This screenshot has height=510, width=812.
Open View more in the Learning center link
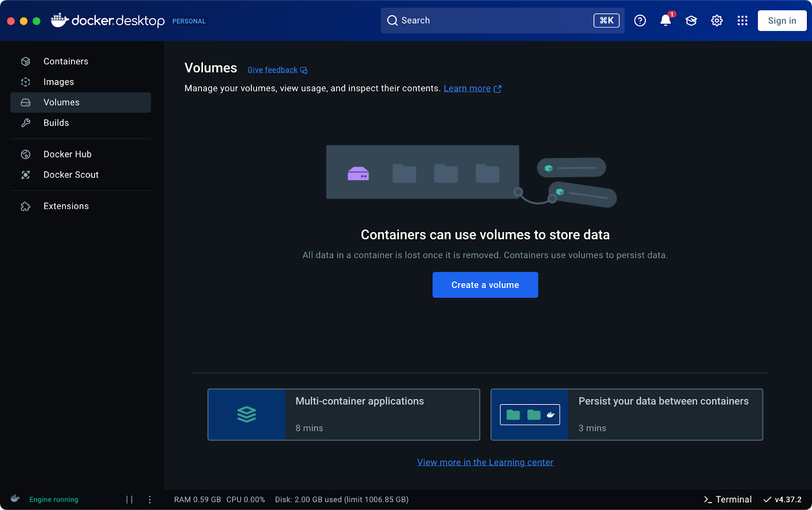(485, 462)
